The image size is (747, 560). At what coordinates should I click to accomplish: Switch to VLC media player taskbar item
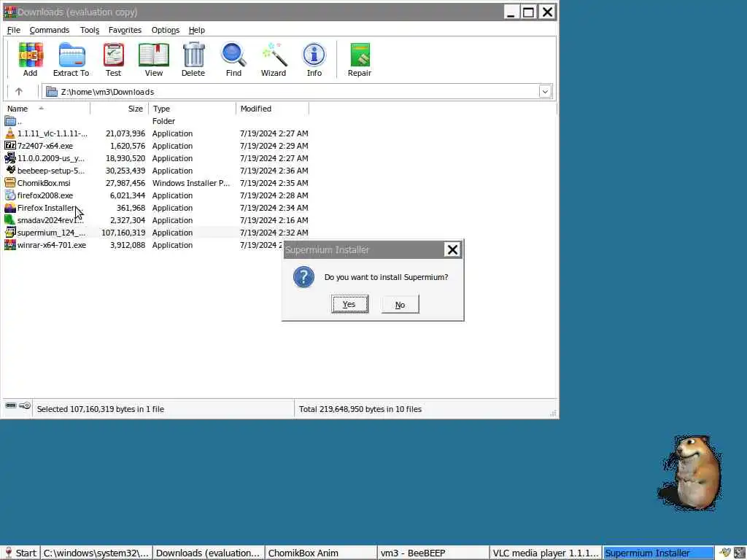tap(546, 553)
